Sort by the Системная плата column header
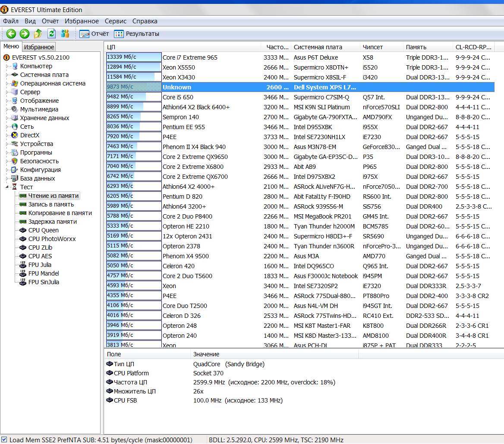The height and width of the screenshot is (444, 504). [318, 47]
